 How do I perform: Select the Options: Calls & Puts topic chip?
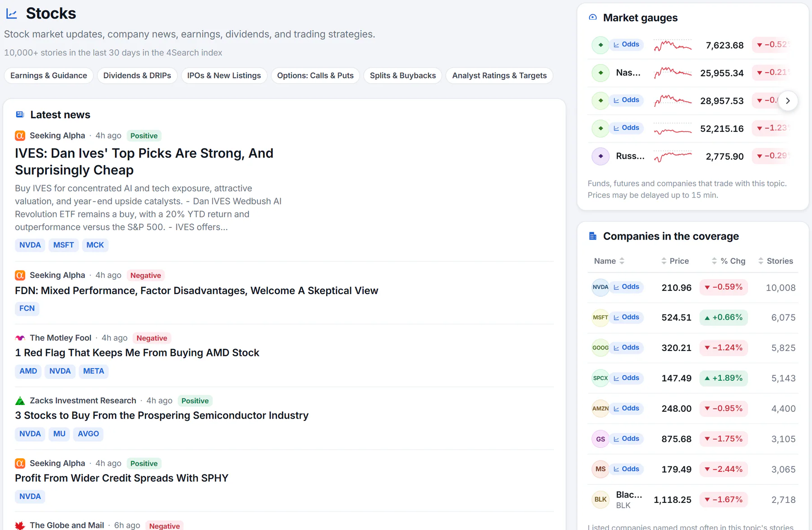point(315,75)
